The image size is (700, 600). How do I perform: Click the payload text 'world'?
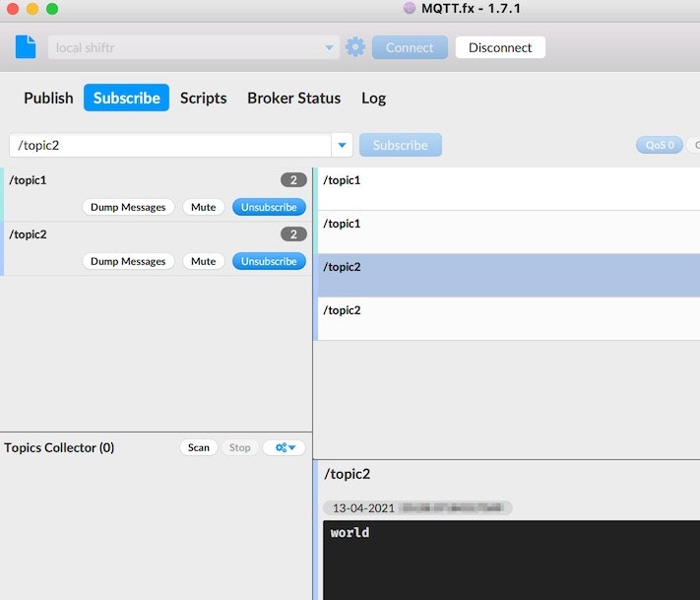pos(350,533)
